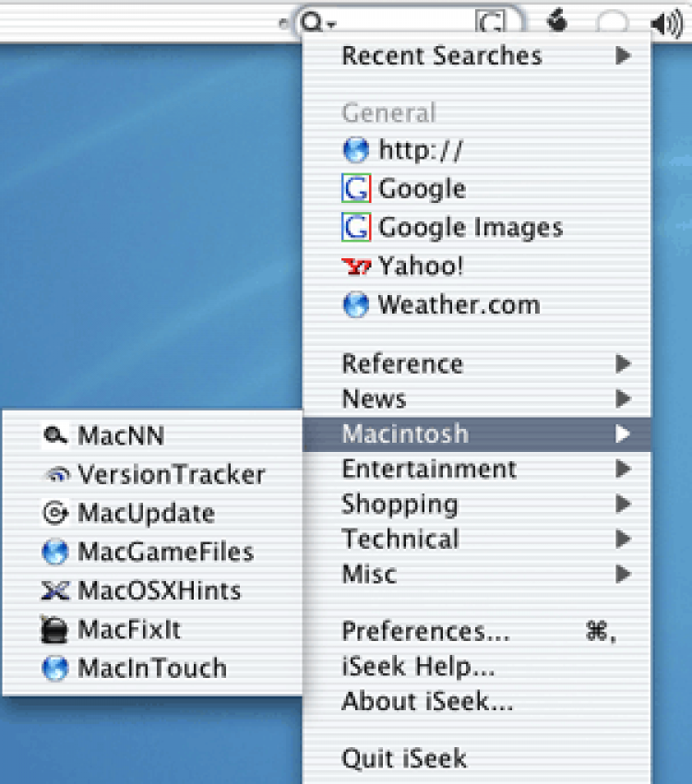692x784 pixels.
Task: Expand the Shopping submenu arrow
Action: (x=623, y=504)
